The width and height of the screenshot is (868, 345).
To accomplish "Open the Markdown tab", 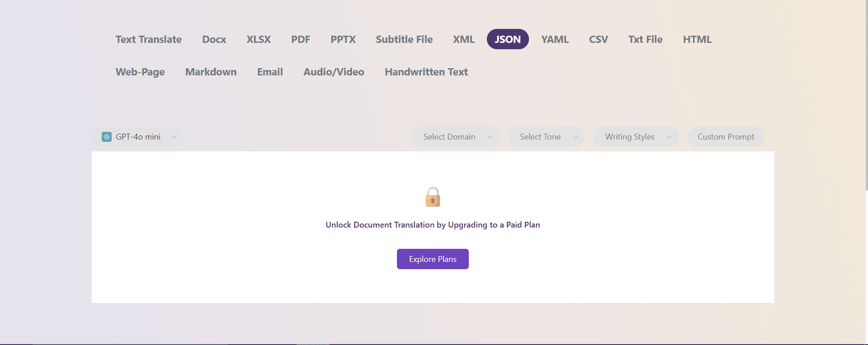I will 211,72.
